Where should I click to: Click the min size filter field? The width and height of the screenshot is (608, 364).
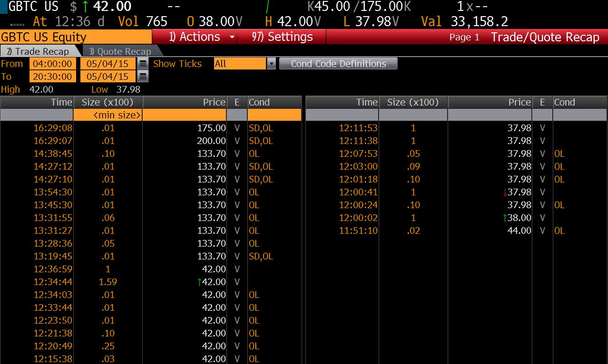click(108, 115)
